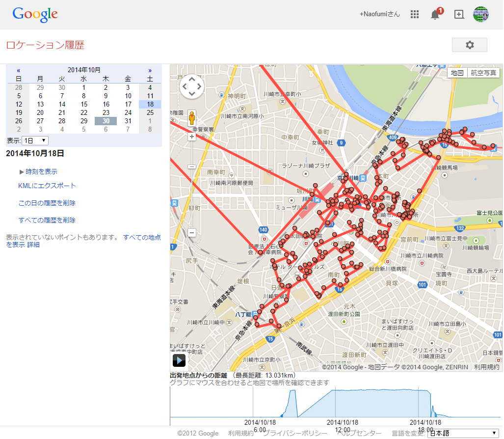
Task: Select October 12 in calendar
Action: point(19,104)
